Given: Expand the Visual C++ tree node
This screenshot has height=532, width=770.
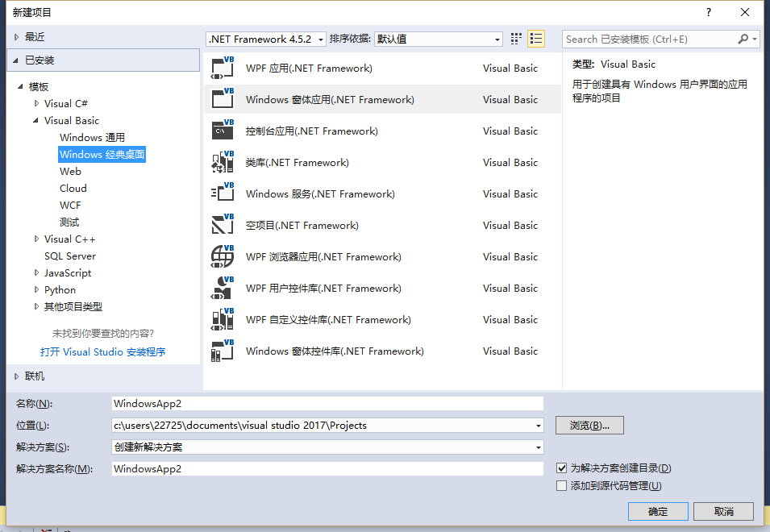Looking at the screenshot, I should pos(36,239).
